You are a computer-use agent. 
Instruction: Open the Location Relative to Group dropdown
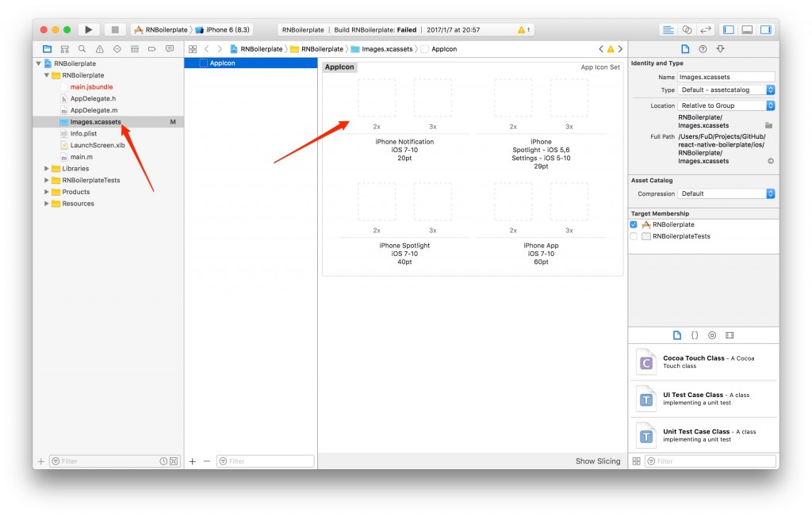(726, 105)
